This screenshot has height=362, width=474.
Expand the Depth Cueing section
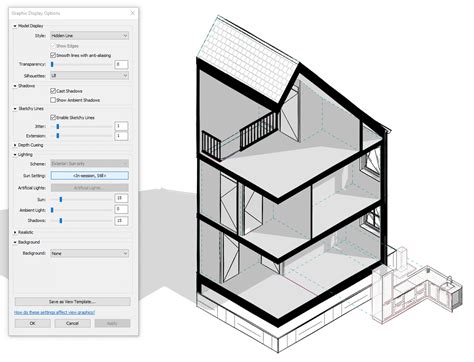15,145
